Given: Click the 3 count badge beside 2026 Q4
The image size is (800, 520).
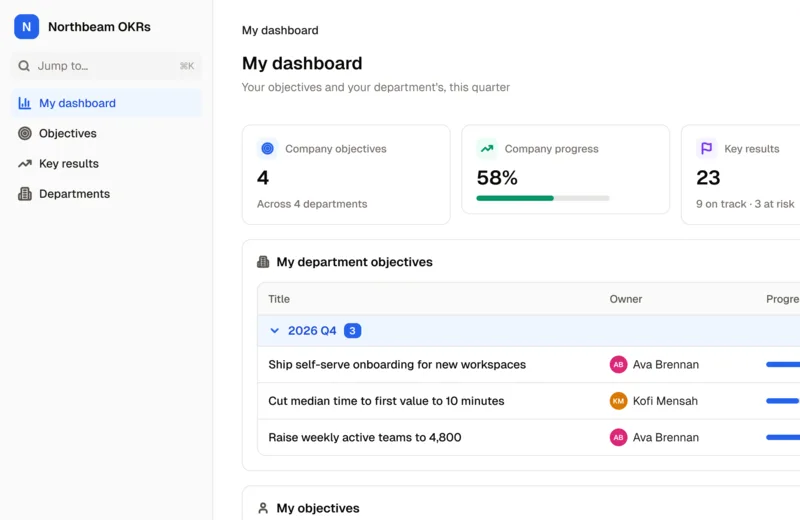Looking at the screenshot, I should [x=353, y=331].
